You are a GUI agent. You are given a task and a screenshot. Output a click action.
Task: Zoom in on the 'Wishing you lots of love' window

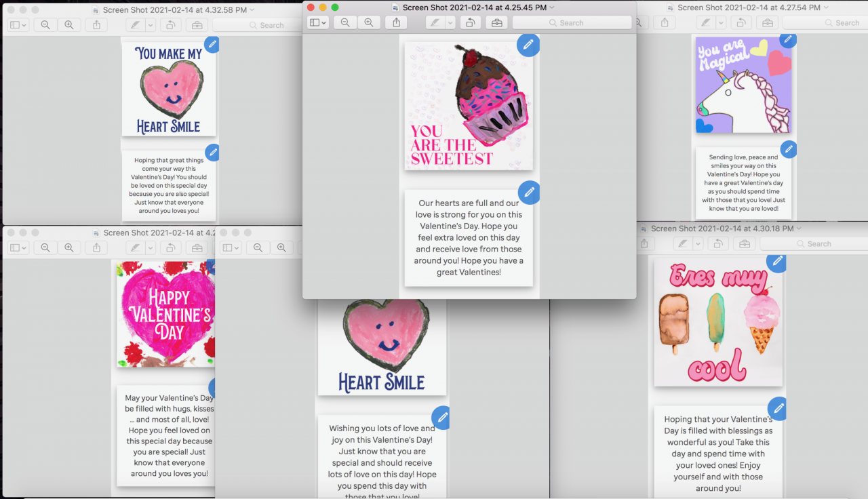click(x=281, y=247)
